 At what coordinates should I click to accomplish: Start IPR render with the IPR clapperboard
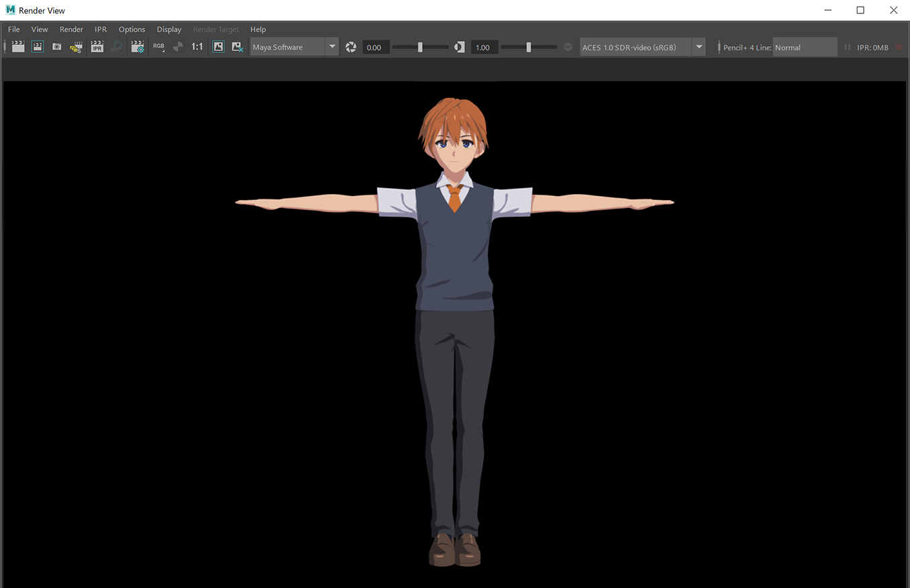97,47
